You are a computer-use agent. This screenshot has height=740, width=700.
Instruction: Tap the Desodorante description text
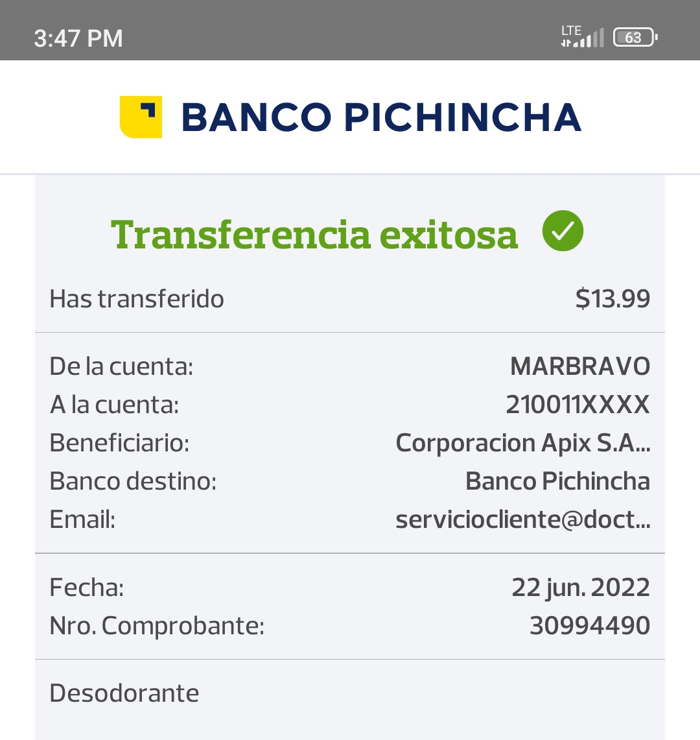[x=124, y=693]
